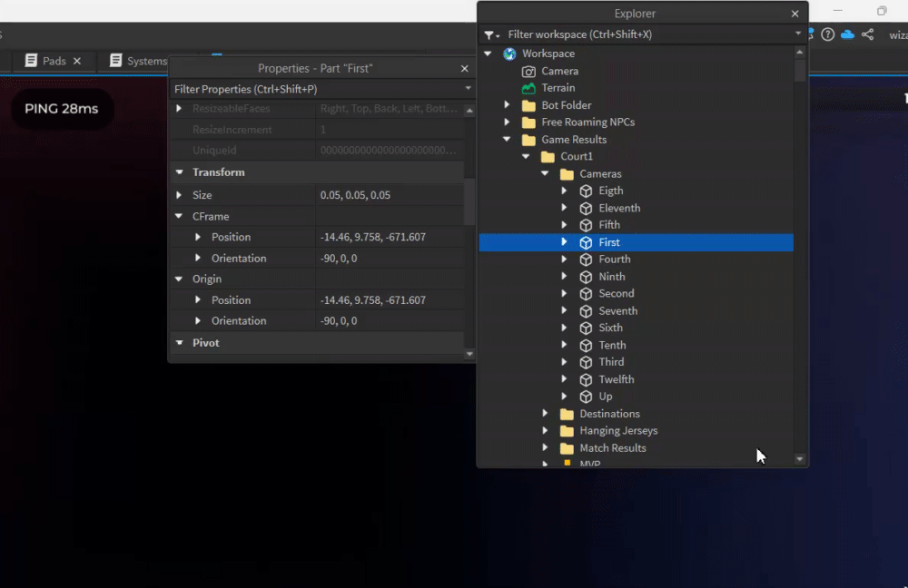Viewport: 908px width, 588px height.
Task: Click the Explorer scrollbar up arrow
Action: point(800,53)
